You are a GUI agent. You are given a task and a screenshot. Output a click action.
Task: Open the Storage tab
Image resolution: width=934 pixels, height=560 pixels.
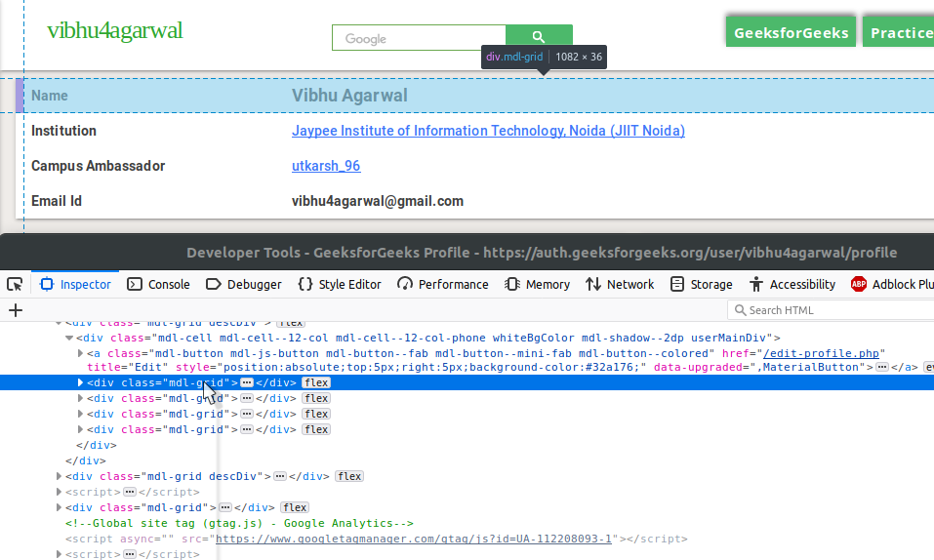pos(701,284)
